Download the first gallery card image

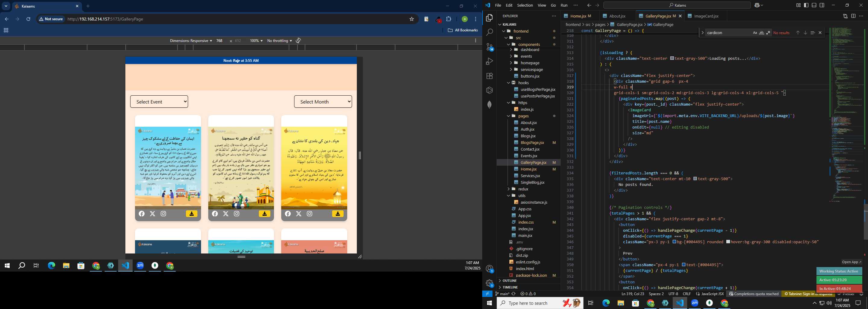191,214
